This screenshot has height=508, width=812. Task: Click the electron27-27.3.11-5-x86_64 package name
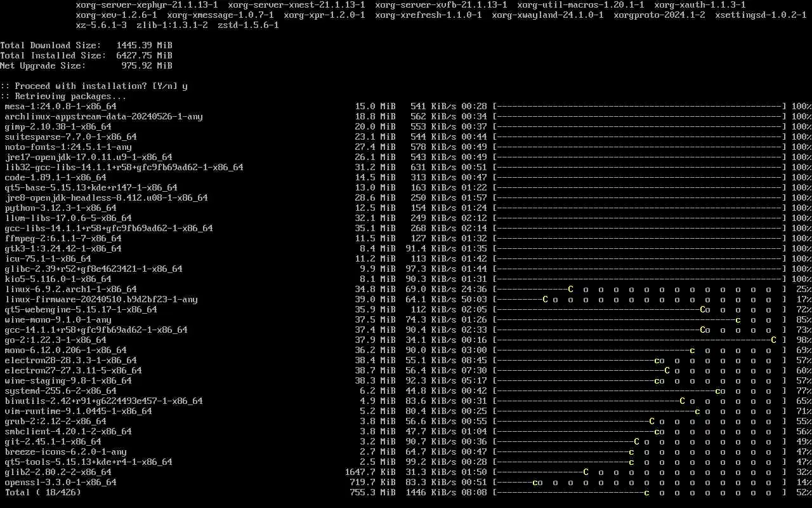[73, 371]
